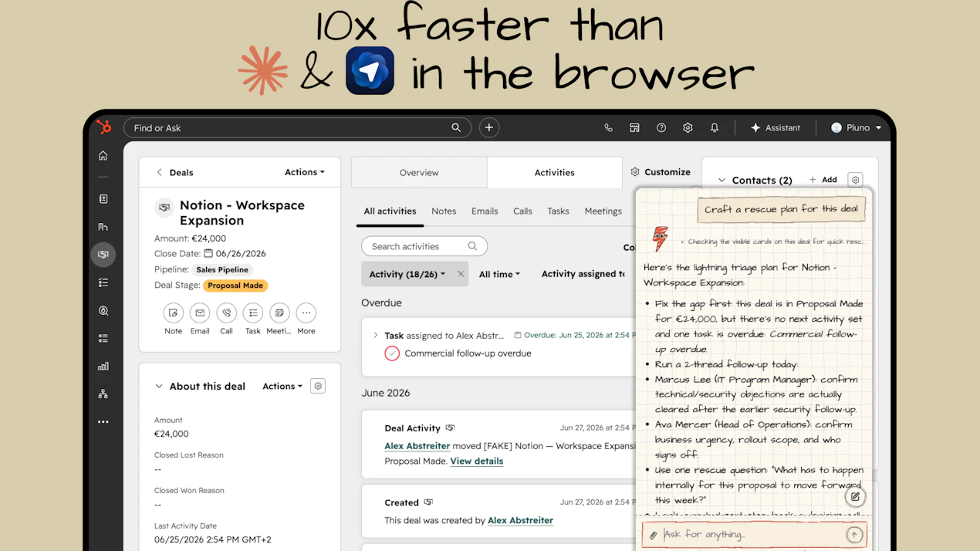
Task: Select the Notes sub-tab
Action: [x=444, y=211]
